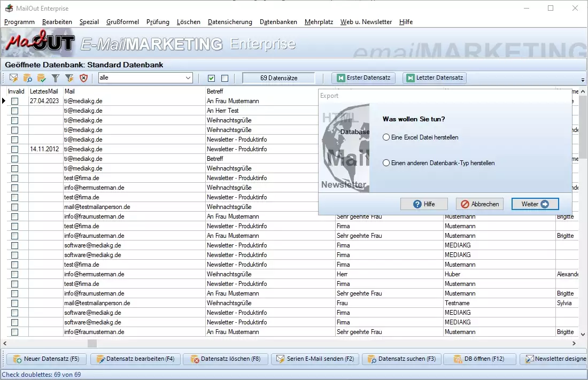Expand the toolbar overflow arrow at right

pyautogui.click(x=583, y=80)
